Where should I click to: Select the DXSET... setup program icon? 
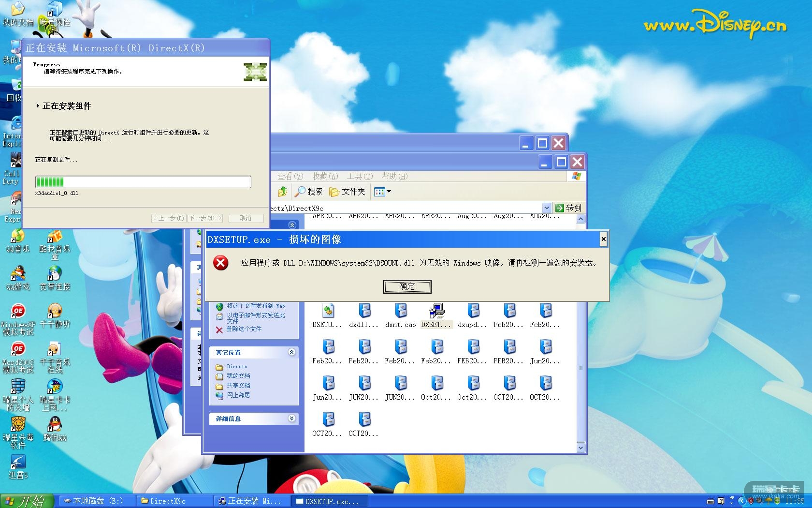tap(436, 315)
